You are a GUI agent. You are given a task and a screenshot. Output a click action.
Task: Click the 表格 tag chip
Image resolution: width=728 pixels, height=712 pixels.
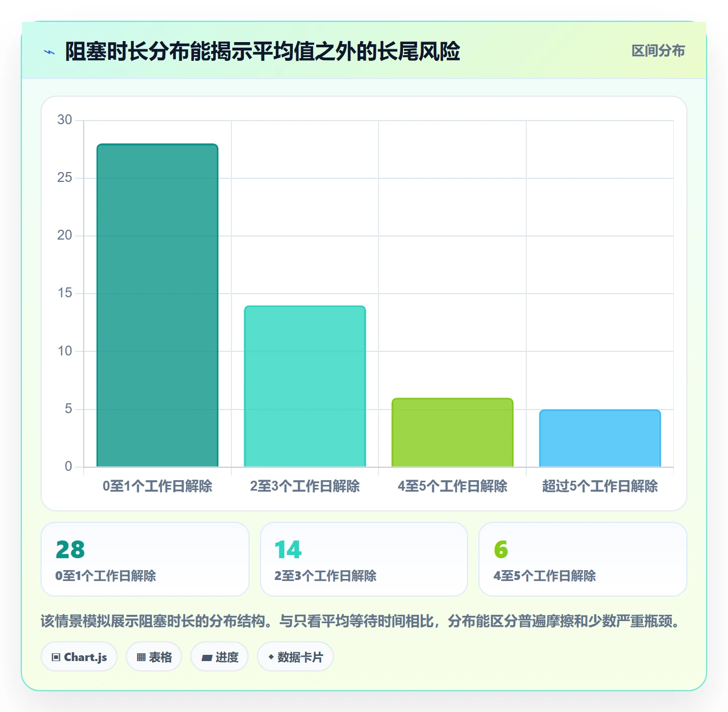(x=154, y=657)
